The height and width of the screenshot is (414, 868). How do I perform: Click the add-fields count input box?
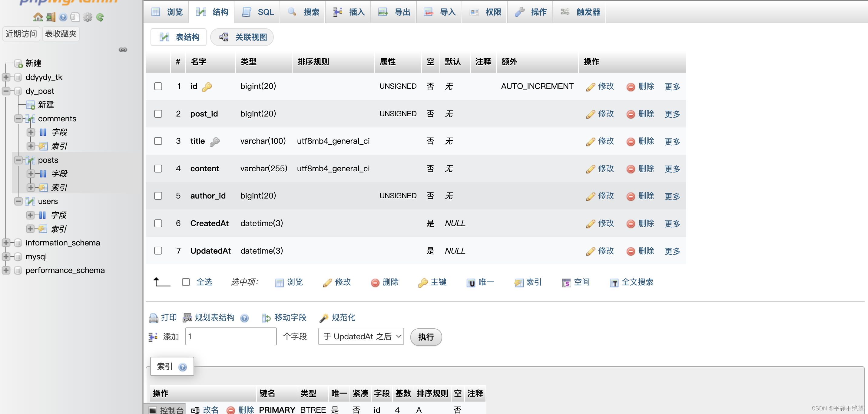point(231,337)
